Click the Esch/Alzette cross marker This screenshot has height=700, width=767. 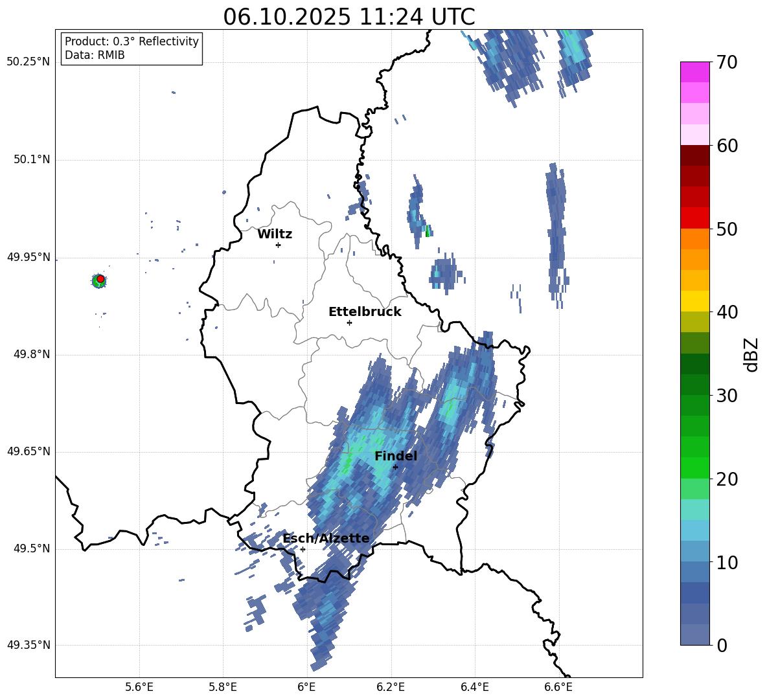pos(303,549)
